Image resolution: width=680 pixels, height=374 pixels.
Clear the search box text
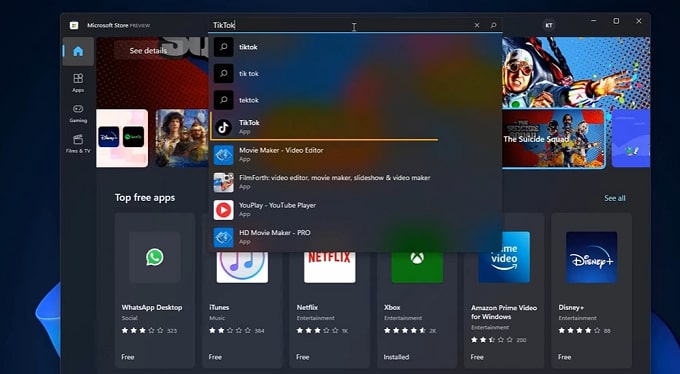tap(477, 25)
